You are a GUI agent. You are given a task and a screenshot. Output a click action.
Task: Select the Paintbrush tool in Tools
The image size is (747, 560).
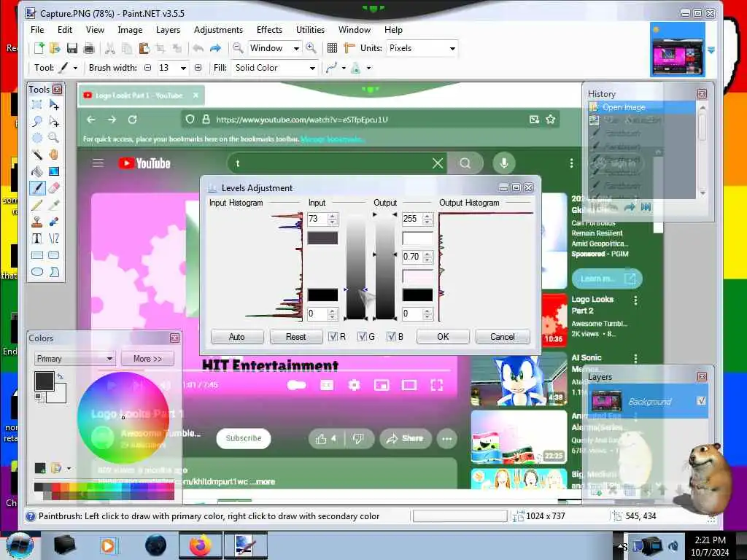36,188
